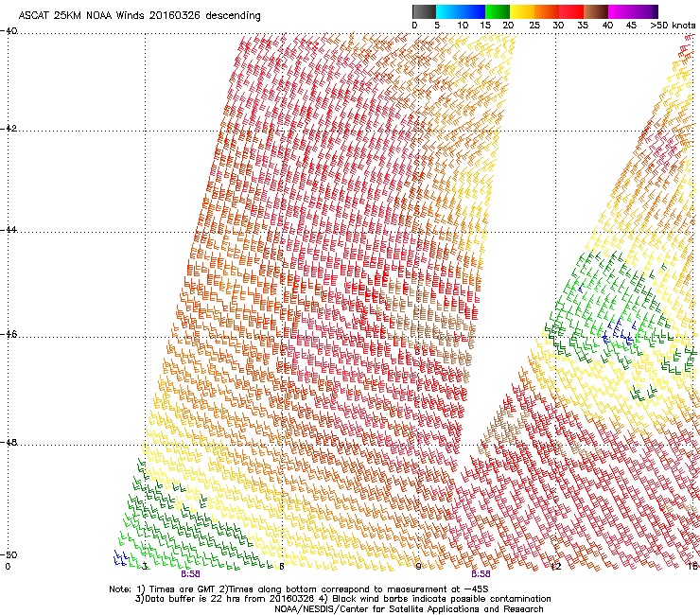Click the '9' longitude label on the bottom axis
This screenshot has height=615, width=700.
(x=418, y=567)
